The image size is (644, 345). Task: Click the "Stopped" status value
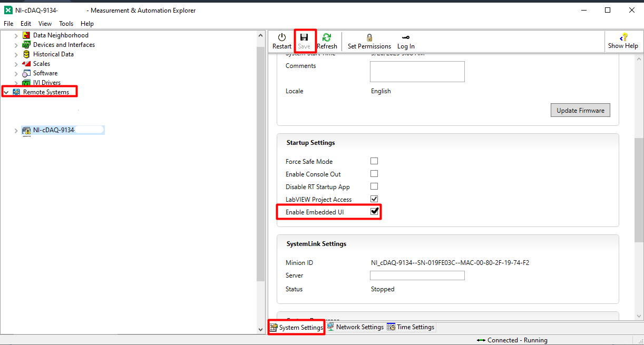click(383, 289)
